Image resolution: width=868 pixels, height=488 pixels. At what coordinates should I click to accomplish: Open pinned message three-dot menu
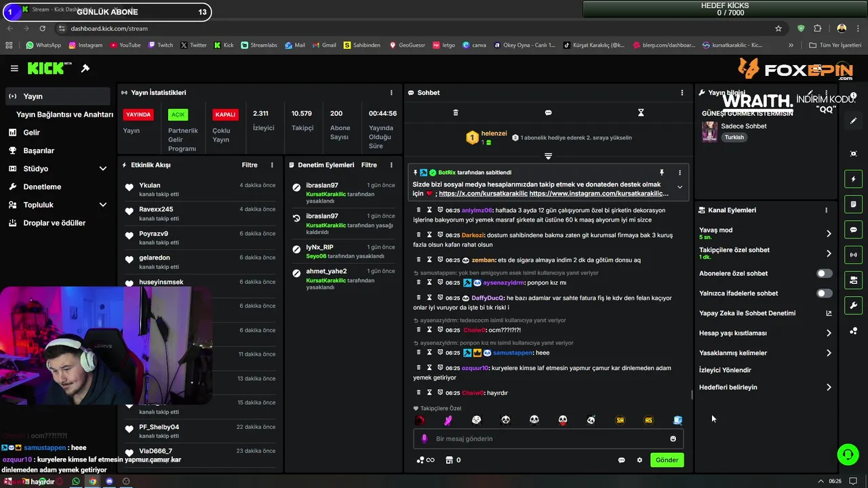pyautogui.click(x=679, y=173)
